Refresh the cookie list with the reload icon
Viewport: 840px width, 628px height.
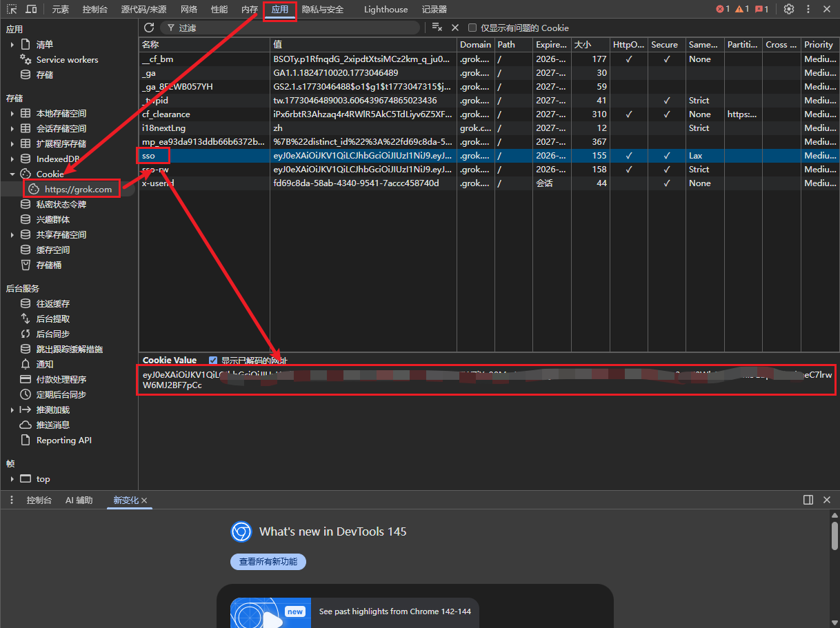[149, 28]
